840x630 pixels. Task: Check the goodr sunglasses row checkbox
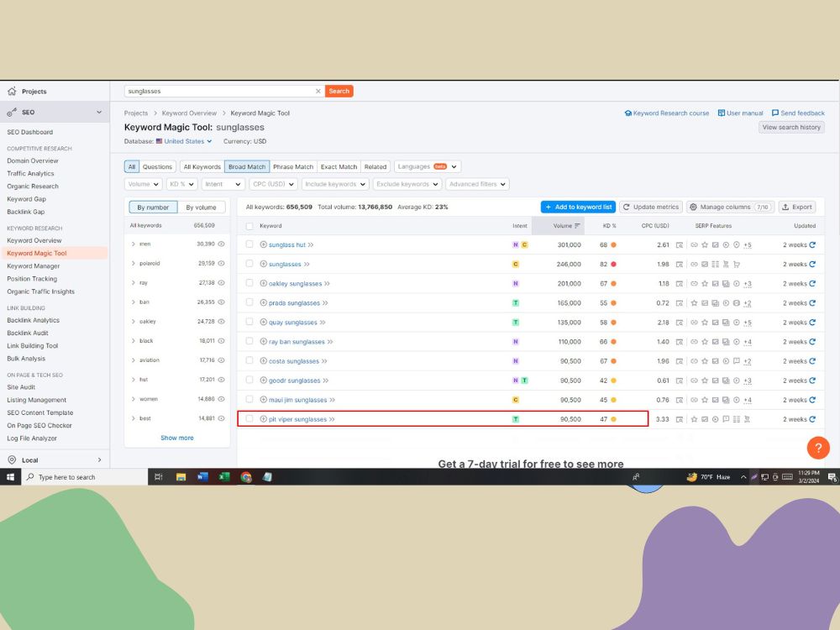[249, 380]
